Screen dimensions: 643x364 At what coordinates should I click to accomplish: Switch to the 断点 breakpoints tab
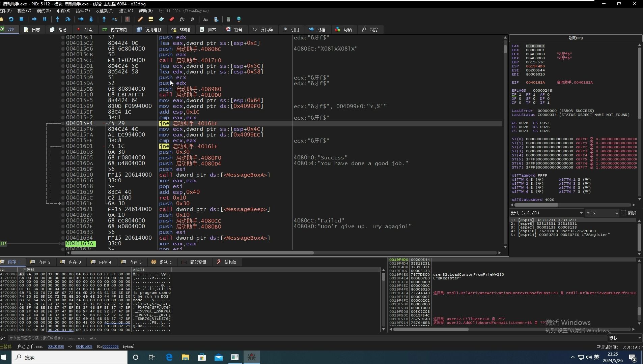[85, 30]
